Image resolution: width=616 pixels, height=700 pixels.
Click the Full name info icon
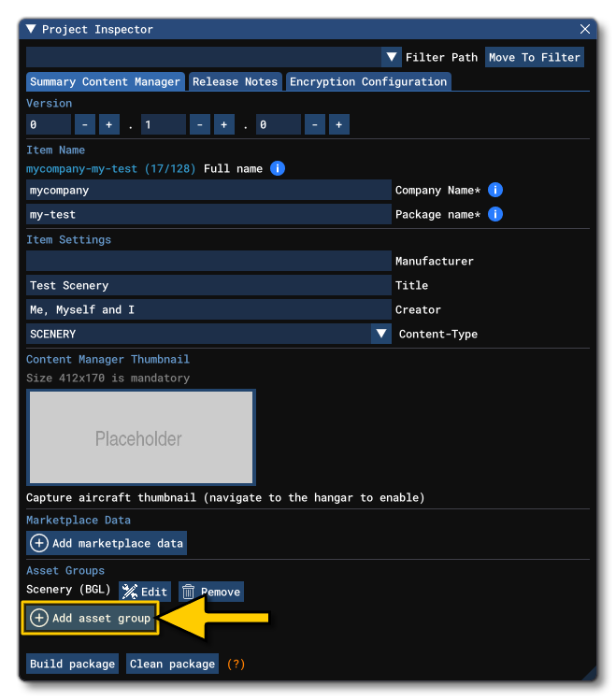pos(278,169)
